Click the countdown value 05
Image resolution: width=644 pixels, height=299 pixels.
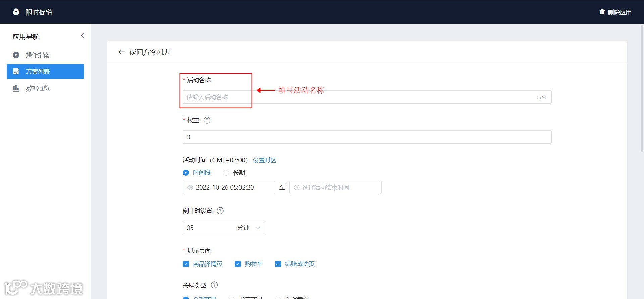pos(190,228)
